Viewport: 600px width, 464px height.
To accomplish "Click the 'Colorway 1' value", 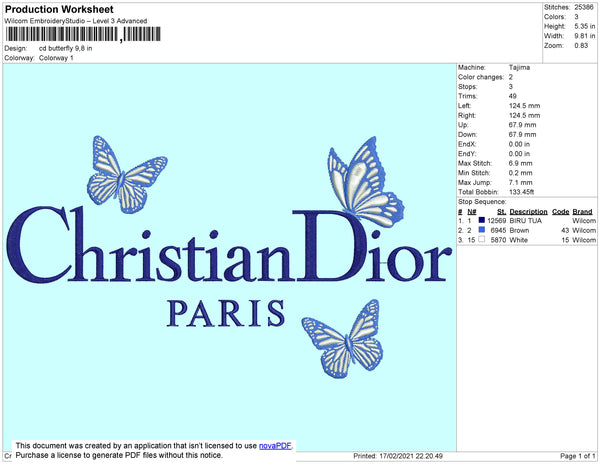I will (x=56, y=58).
